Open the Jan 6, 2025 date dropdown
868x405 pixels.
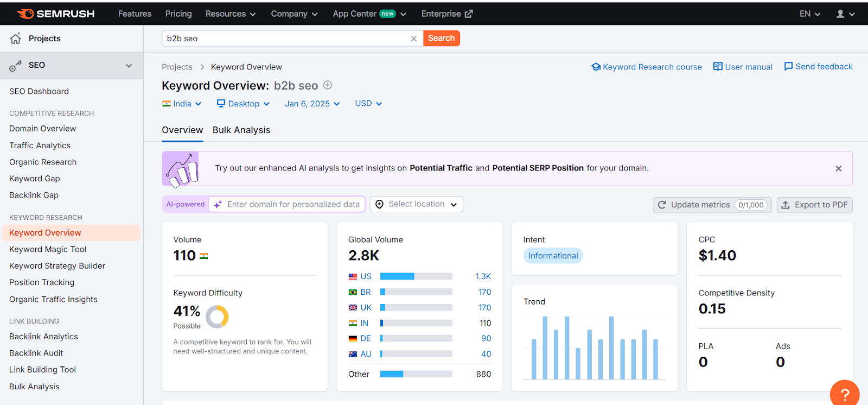312,104
